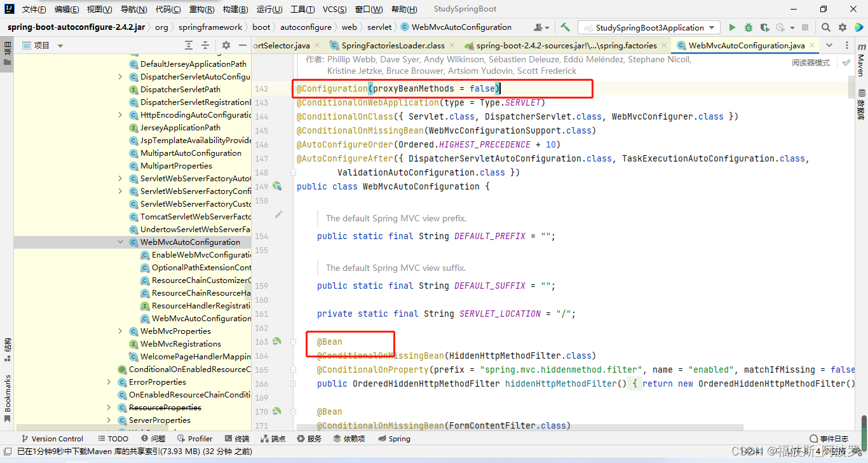Collapse the WebMvcAutoConfiguration tree node
868x463 pixels.
click(x=121, y=242)
